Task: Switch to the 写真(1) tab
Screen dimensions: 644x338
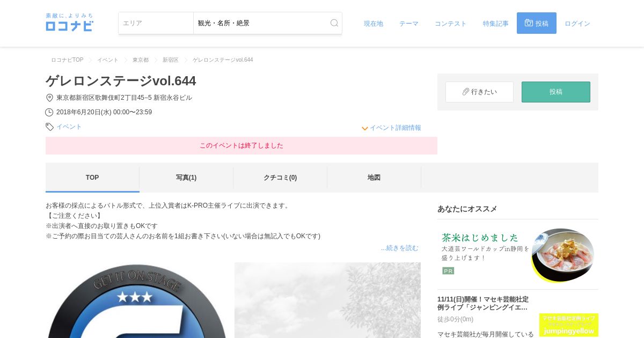Action: (186, 178)
